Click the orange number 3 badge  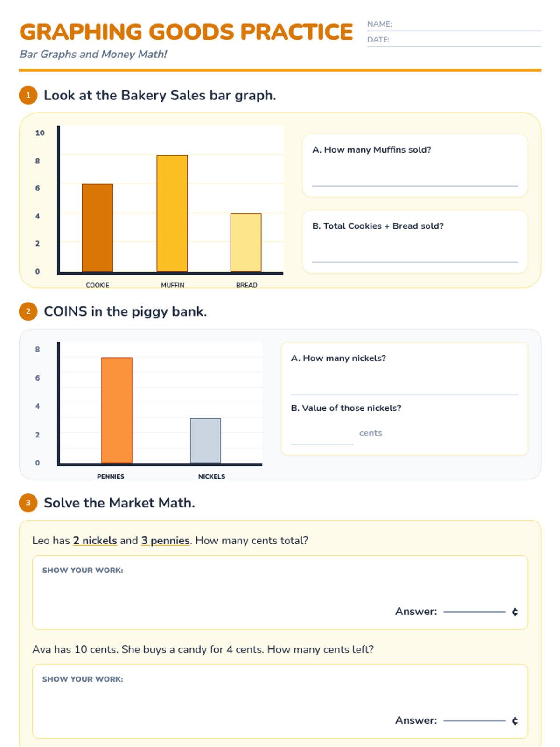28,503
